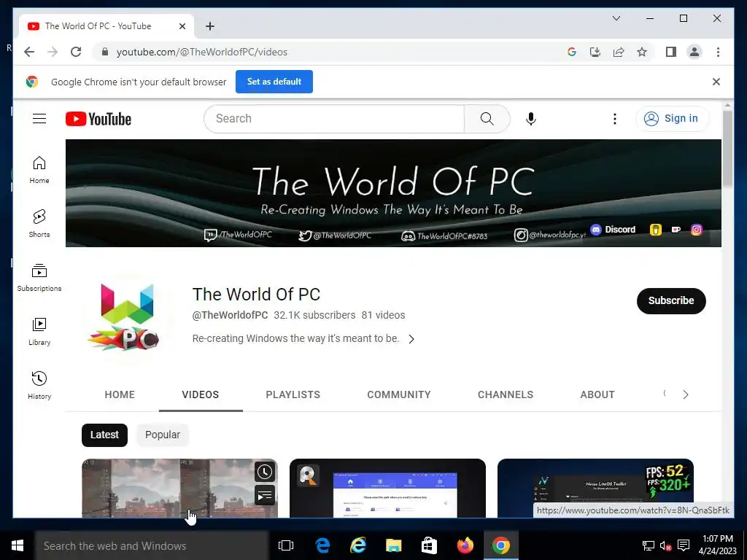Open the COMMUNITY tab
Image resolution: width=747 pixels, height=560 pixels.
pyautogui.click(x=399, y=394)
